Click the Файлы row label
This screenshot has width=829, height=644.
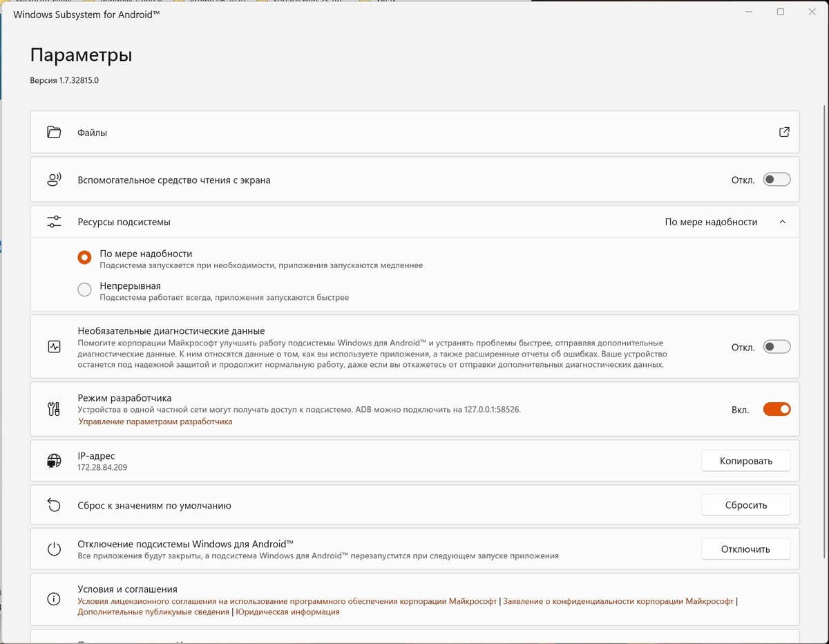click(93, 132)
